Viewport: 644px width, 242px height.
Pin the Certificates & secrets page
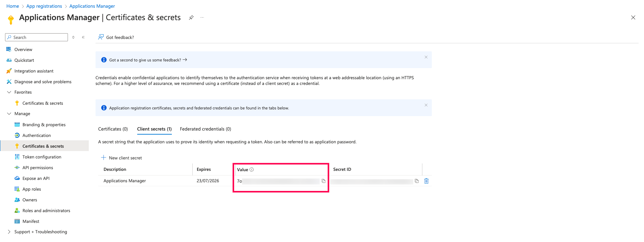(x=191, y=18)
